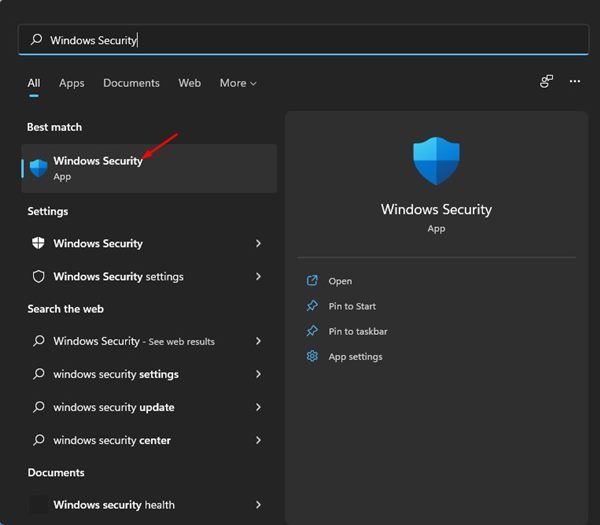Click the search from account/share icon near top right
The image size is (600, 525).
[547, 82]
